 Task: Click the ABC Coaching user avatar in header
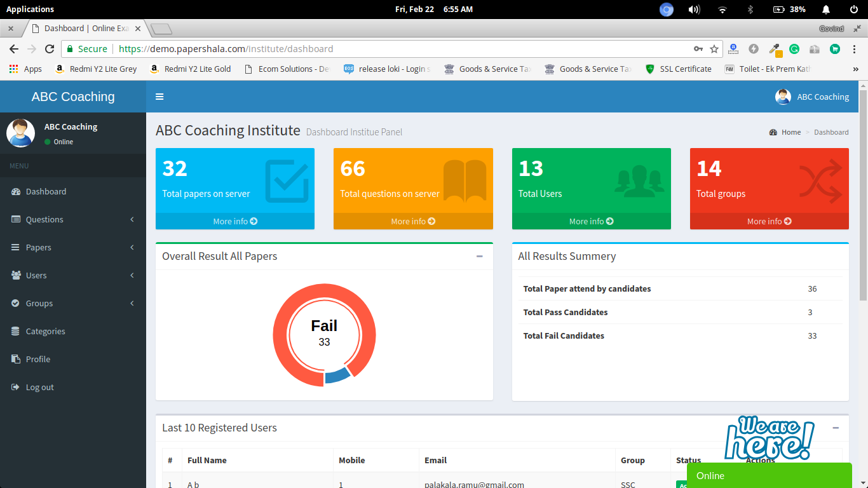[x=783, y=97]
